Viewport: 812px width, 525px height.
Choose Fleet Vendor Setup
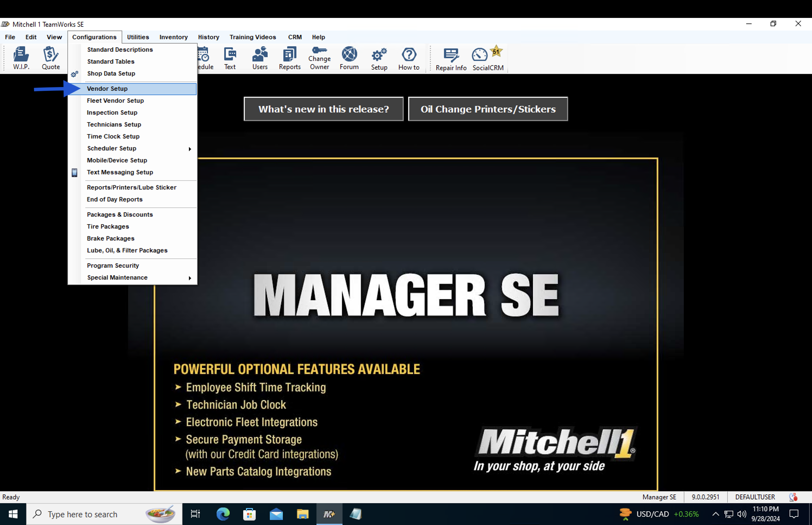(132, 100)
